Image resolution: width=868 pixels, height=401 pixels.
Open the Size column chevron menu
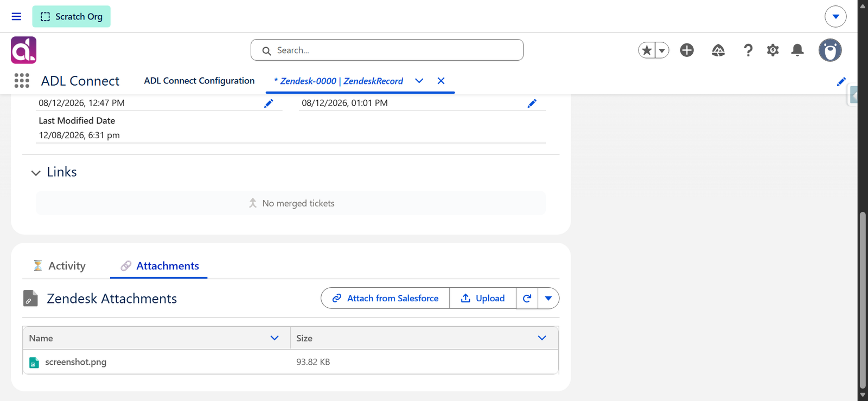coord(542,338)
